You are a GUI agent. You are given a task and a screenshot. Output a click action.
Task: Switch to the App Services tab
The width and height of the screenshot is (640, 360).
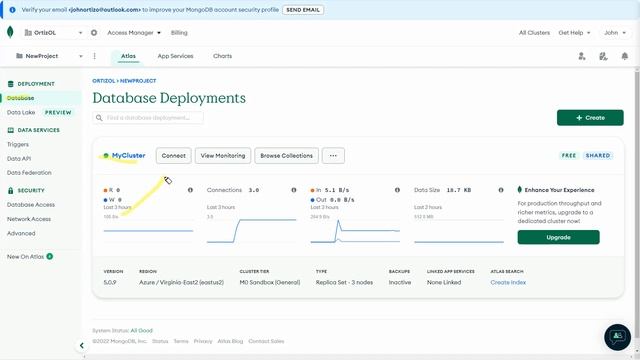pos(176,56)
